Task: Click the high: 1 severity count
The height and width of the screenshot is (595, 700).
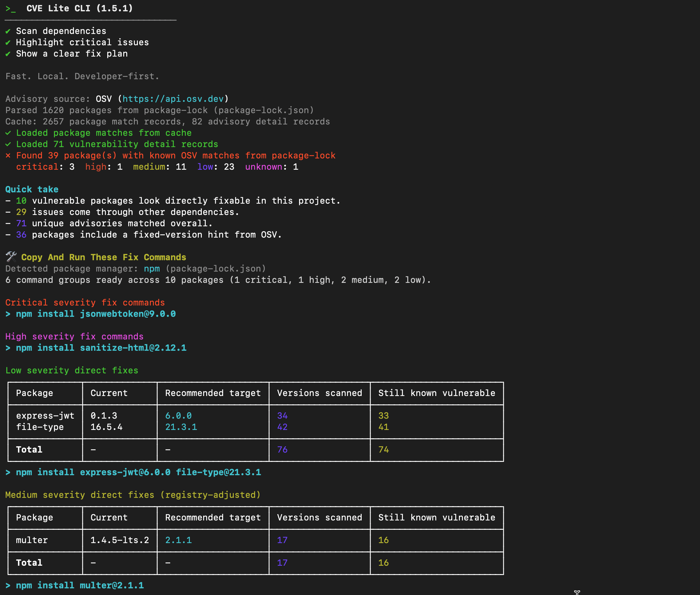Action: point(104,167)
